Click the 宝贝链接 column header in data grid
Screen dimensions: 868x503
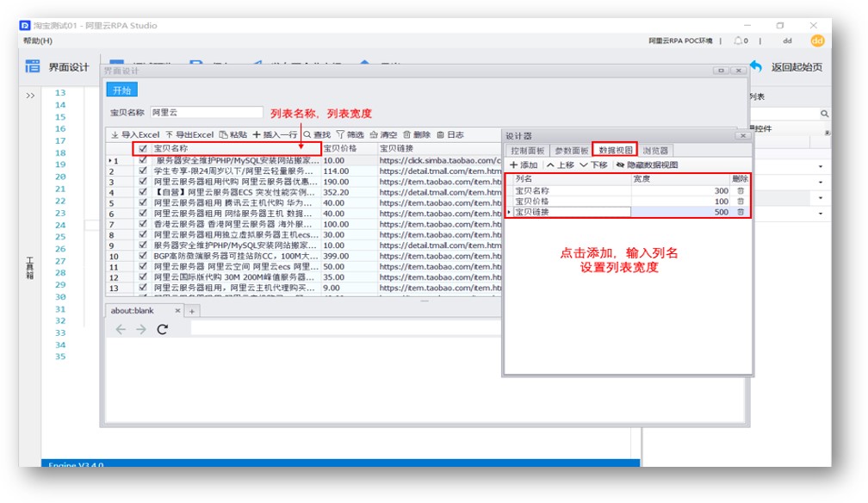tap(439, 148)
